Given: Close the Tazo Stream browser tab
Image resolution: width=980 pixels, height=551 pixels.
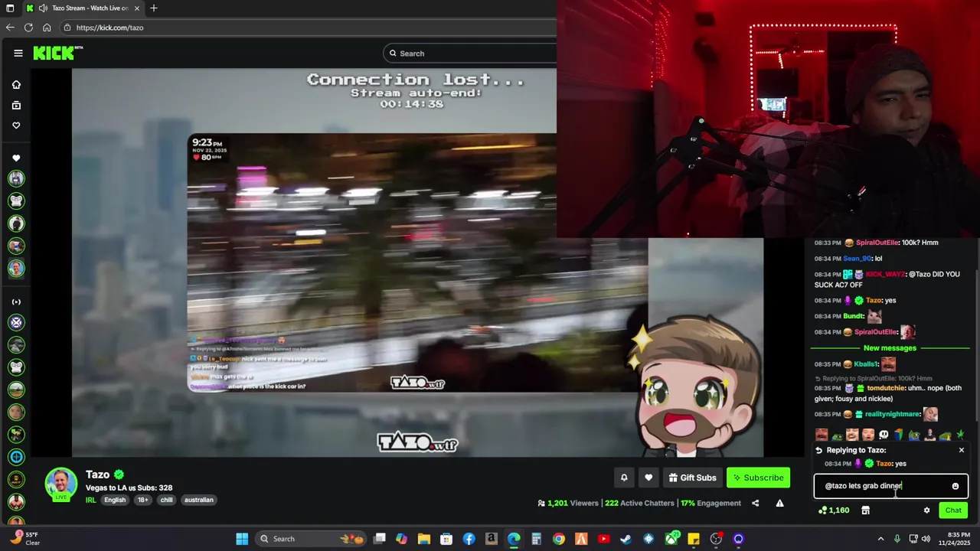Looking at the screenshot, I should pyautogui.click(x=137, y=8).
